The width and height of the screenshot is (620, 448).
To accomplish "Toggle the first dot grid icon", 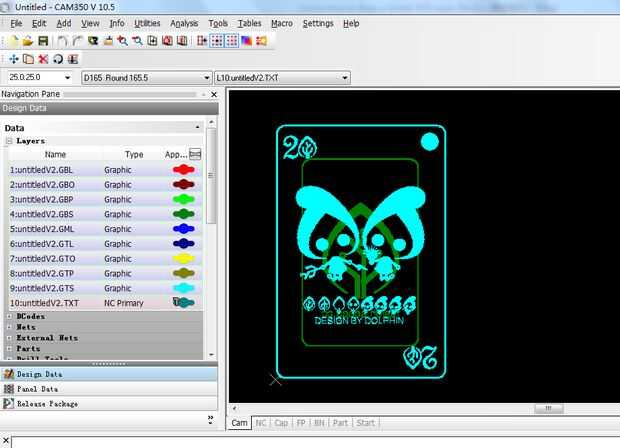I will (x=217, y=41).
